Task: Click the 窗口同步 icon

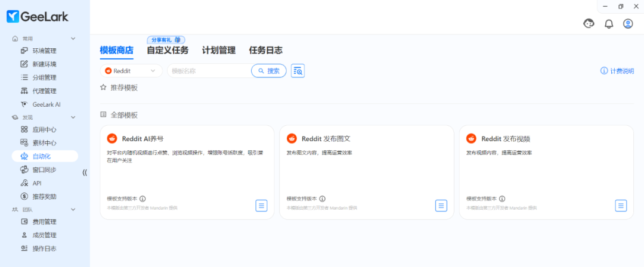Action: 24,170
